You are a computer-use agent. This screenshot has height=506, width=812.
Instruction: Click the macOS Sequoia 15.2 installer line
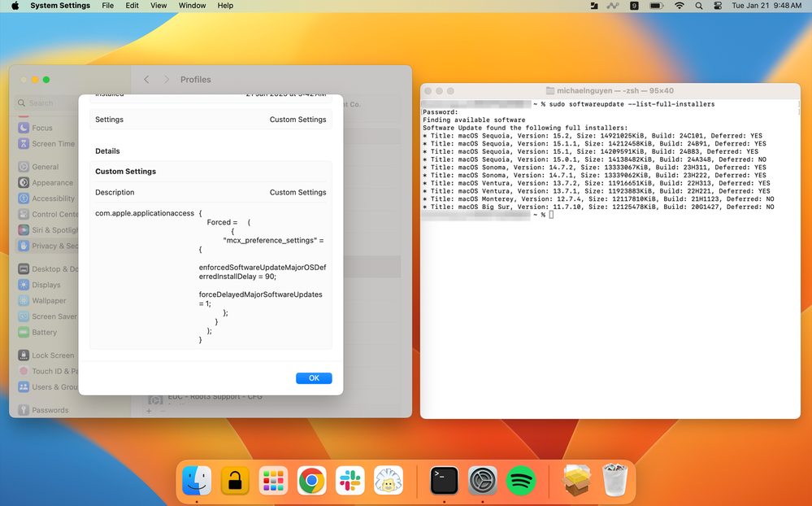pos(593,136)
